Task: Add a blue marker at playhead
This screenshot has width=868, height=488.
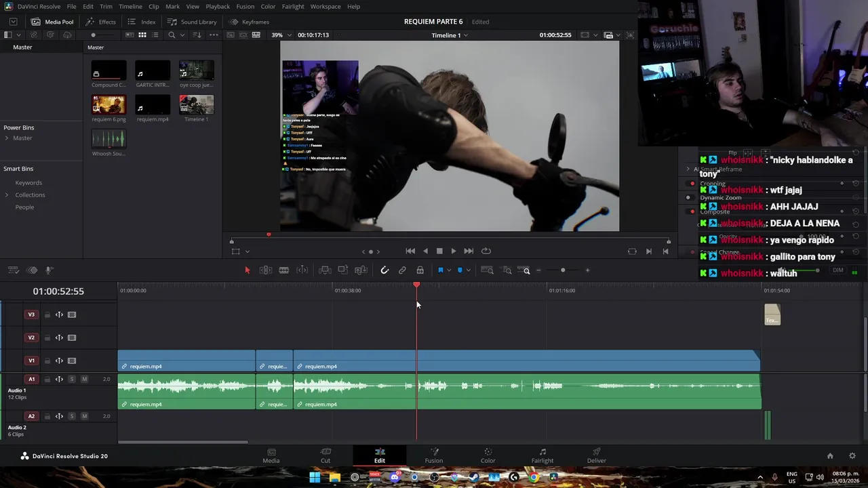Action: (460, 270)
